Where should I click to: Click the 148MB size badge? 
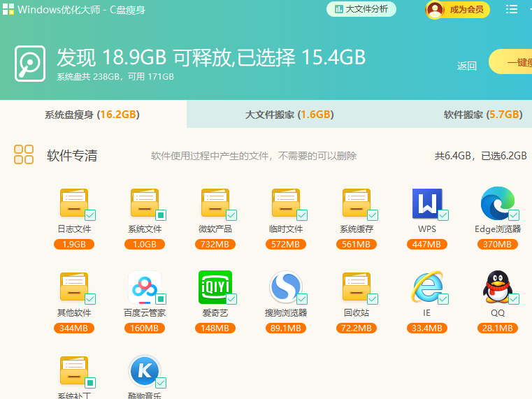215,328
